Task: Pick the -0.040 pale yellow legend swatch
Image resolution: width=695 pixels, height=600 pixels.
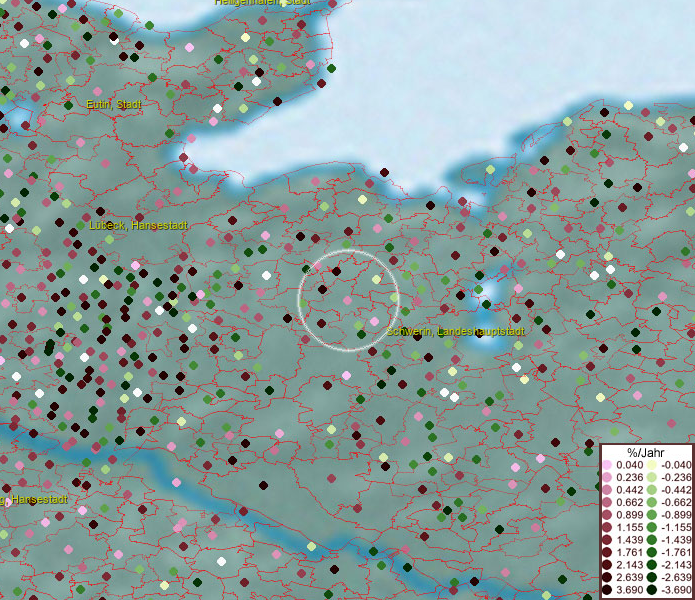Action: (651, 466)
